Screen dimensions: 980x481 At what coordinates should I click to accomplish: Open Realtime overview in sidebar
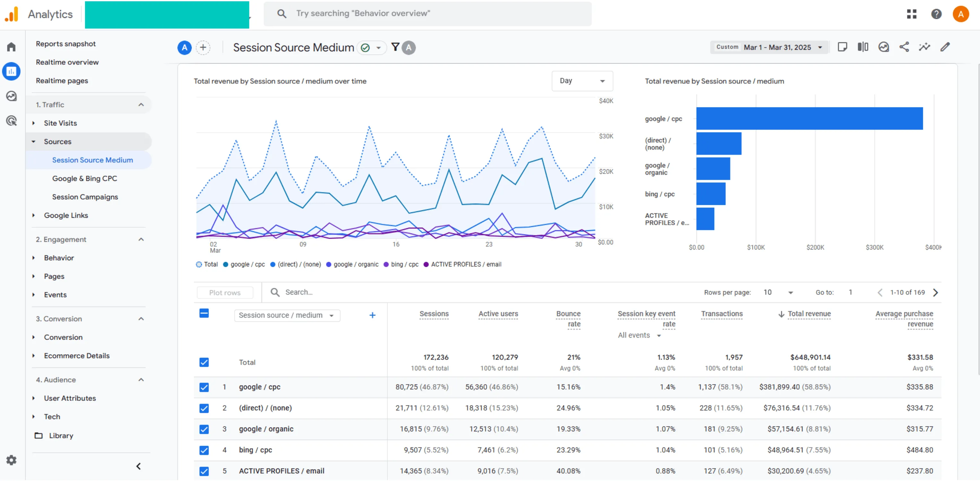[x=67, y=62]
